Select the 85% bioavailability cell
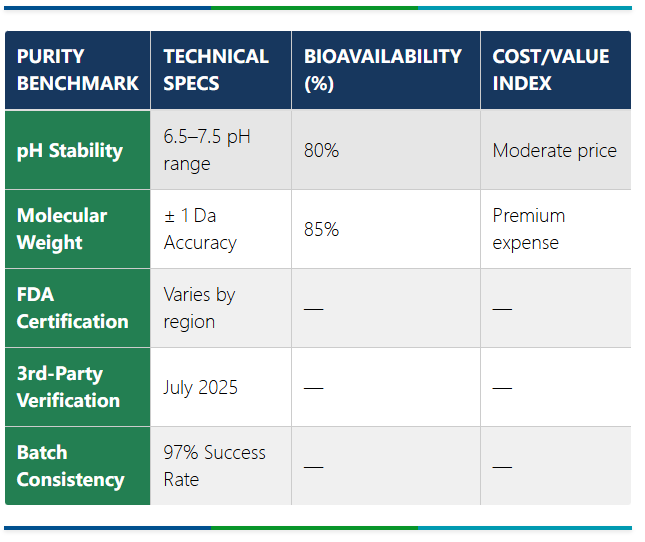645x542 pixels. (322, 229)
